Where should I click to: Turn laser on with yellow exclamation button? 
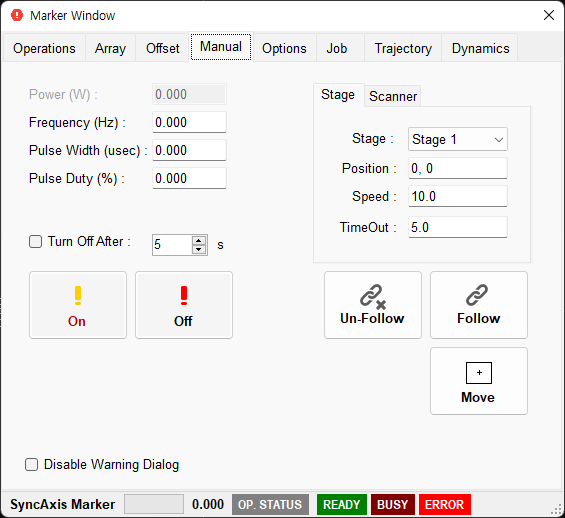[78, 305]
